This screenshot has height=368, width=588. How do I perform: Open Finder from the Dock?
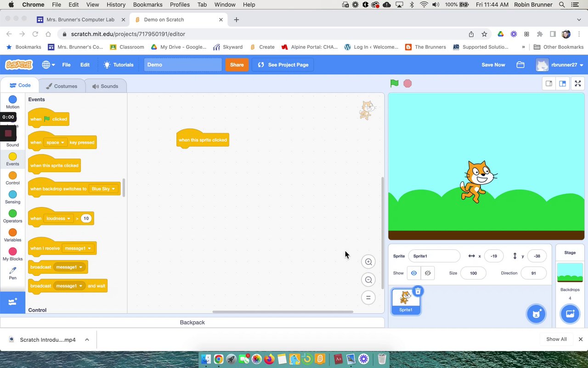tap(206, 359)
